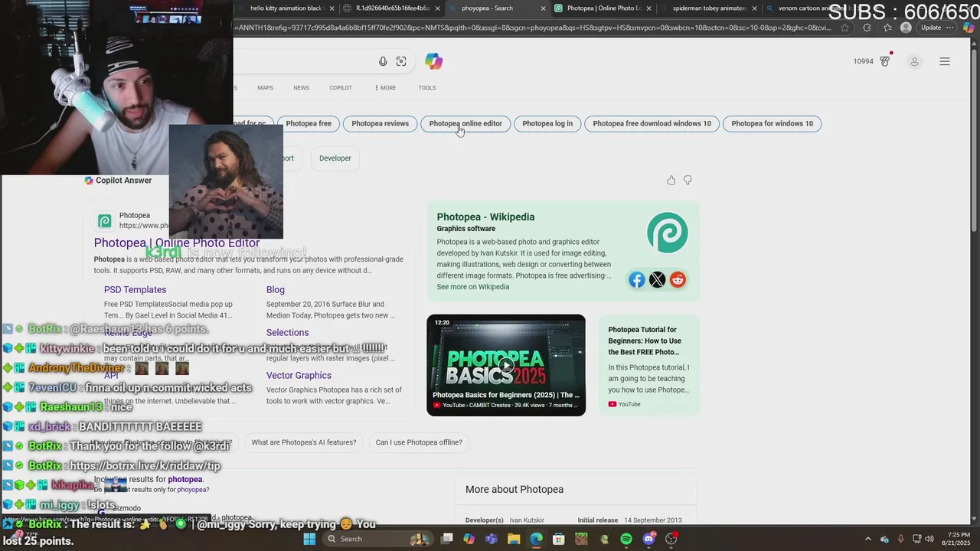The width and height of the screenshot is (980, 551).
Task: Open Photopea's X (Twitter) icon link
Action: click(x=657, y=279)
